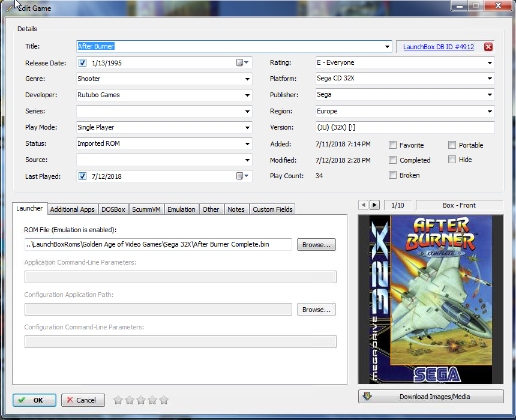Check the Hide checkbox
The image size is (516, 420).
452,160
